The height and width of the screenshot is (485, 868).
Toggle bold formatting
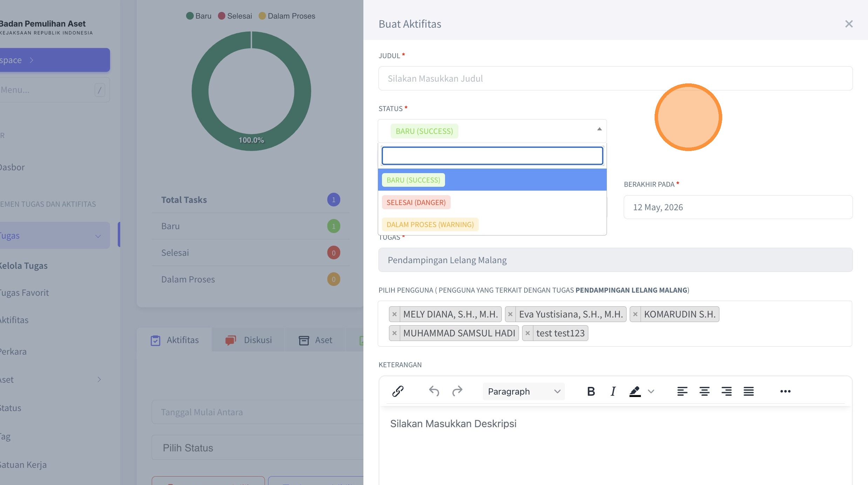coord(591,391)
